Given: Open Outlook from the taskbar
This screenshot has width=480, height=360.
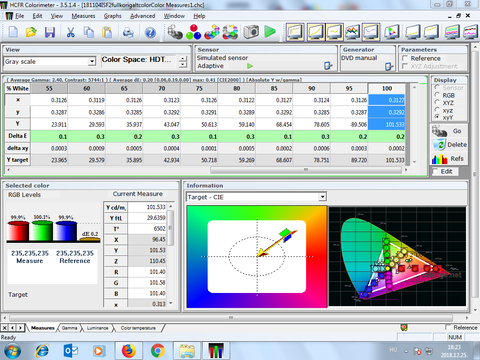Looking at the screenshot, I should point(71,351).
